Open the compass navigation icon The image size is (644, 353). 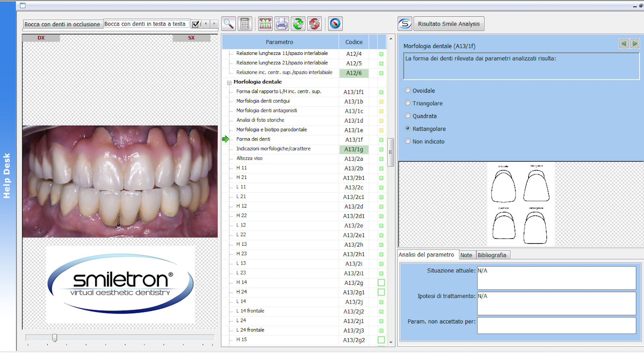[335, 24]
